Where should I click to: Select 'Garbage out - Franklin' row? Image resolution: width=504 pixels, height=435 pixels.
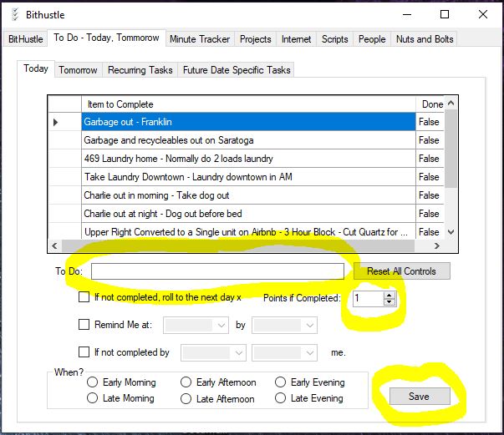[x=248, y=122]
